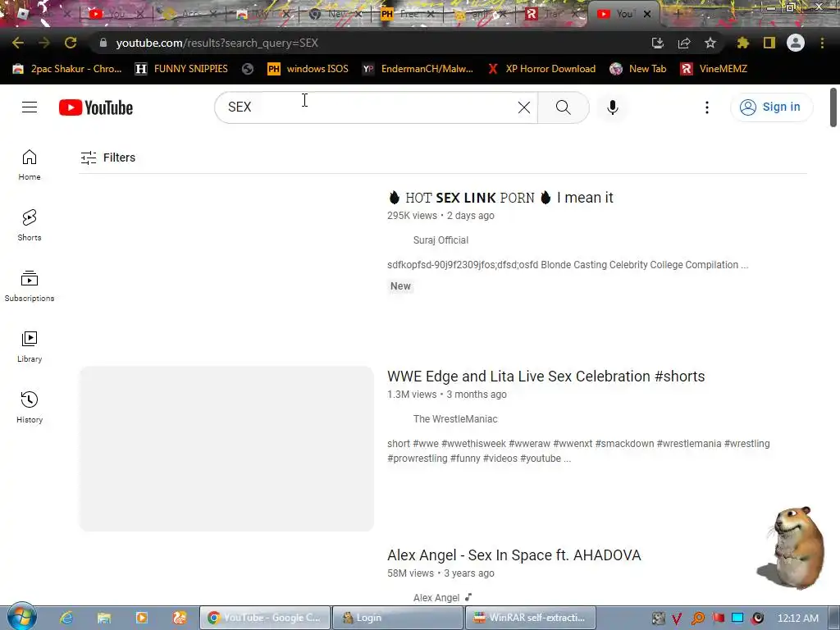Viewport: 840px width, 630px height.
Task: Open the YouTube hamburger guide menu
Action: click(x=30, y=107)
